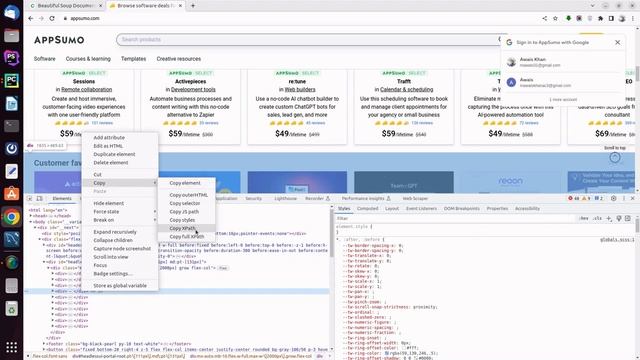Image resolution: width=640 pixels, height=360 pixels.
Task: Open DevTools more options menu
Action: (x=623, y=198)
